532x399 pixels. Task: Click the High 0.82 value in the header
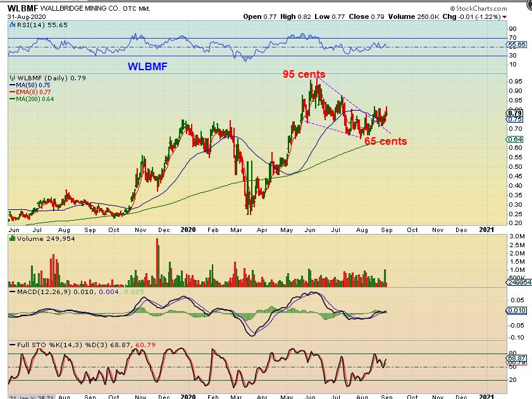[x=295, y=16]
